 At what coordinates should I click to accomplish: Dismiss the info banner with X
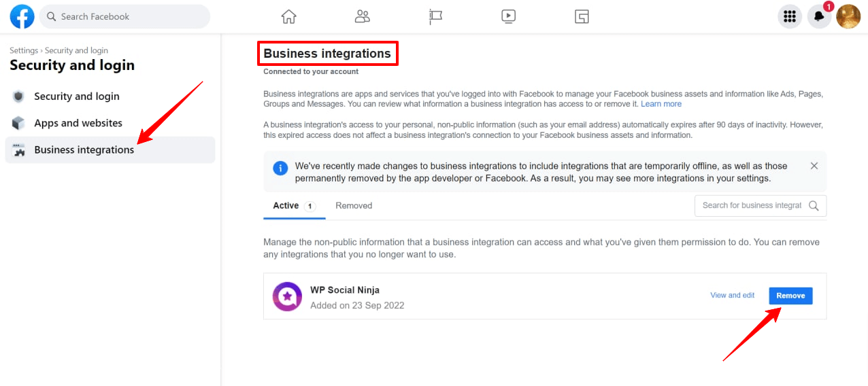click(814, 166)
